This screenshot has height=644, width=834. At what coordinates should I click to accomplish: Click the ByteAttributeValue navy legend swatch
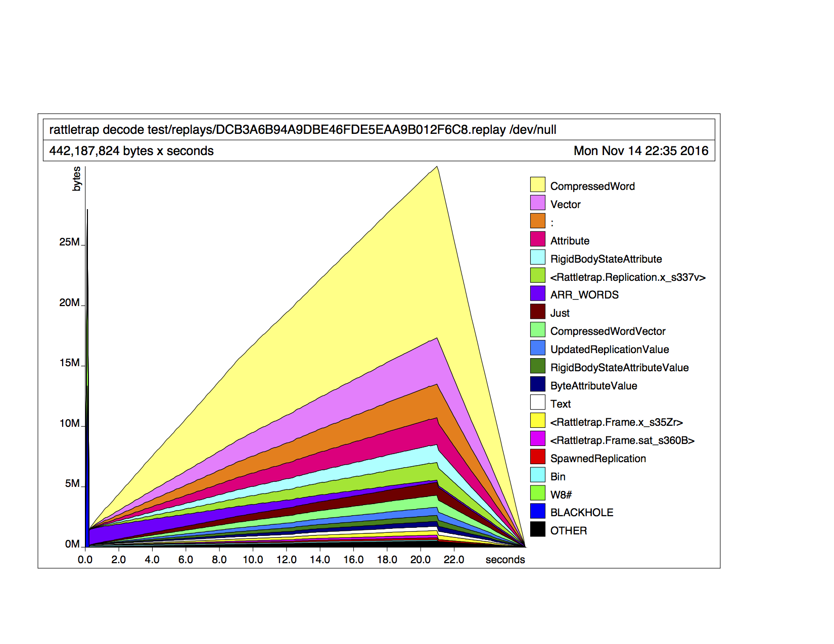(538, 384)
